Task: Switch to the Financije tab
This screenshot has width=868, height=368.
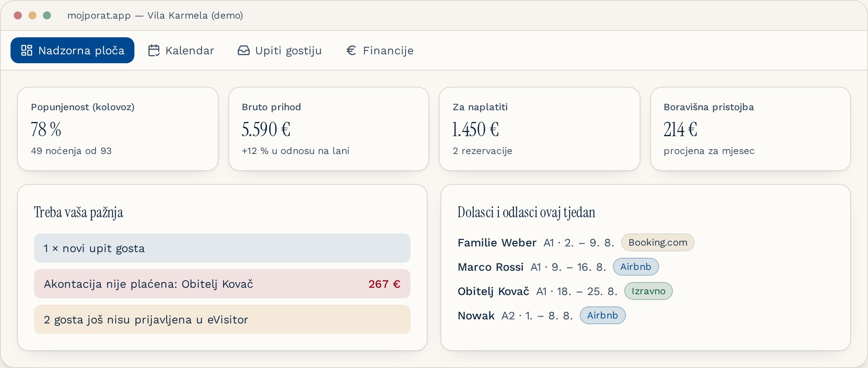Action: point(380,50)
